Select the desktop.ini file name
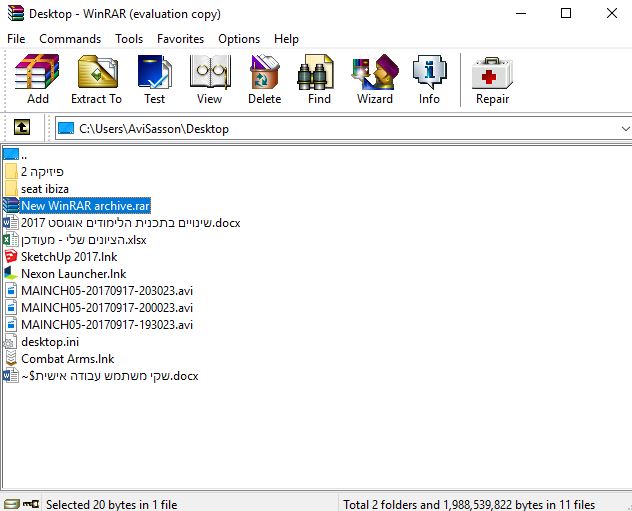The width and height of the screenshot is (632, 511). 50,342
